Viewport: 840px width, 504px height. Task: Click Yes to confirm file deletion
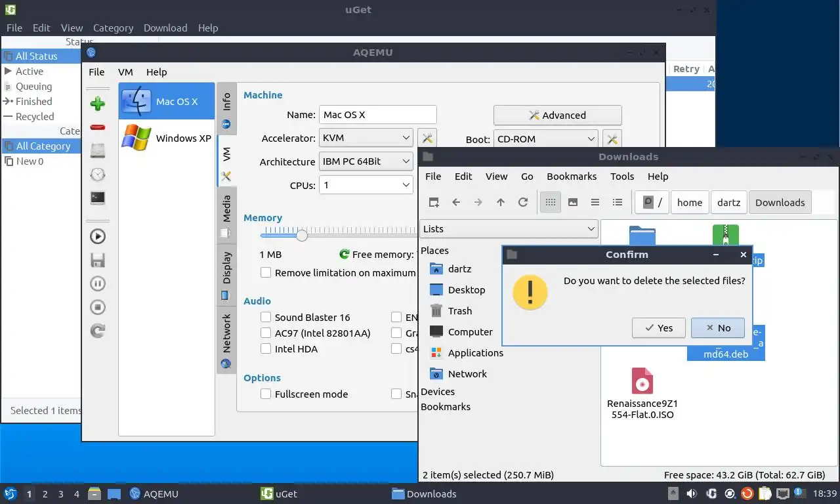click(659, 328)
